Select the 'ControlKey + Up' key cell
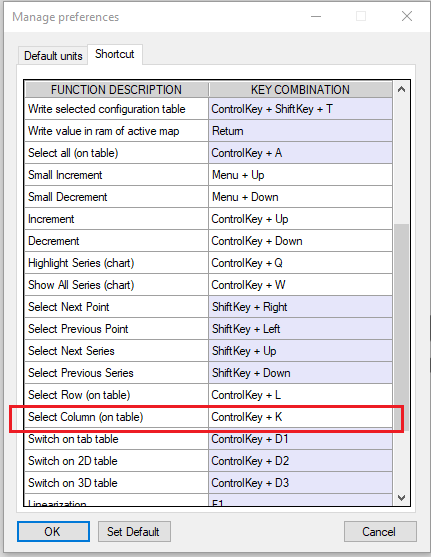The width and height of the screenshot is (431, 557). [301, 219]
